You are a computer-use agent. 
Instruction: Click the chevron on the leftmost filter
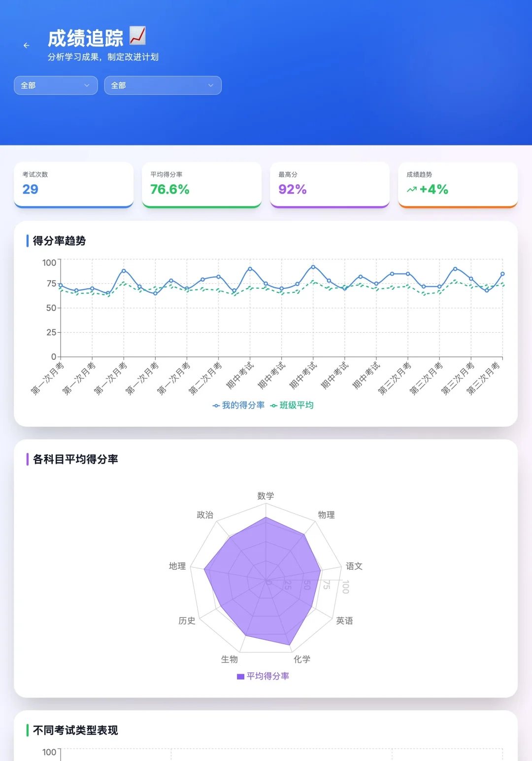point(88,85)
